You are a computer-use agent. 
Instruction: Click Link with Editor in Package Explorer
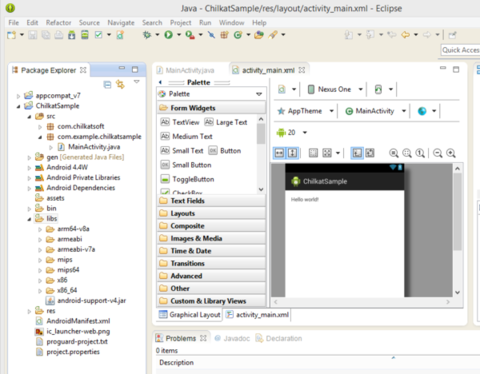tap(120, 84)
